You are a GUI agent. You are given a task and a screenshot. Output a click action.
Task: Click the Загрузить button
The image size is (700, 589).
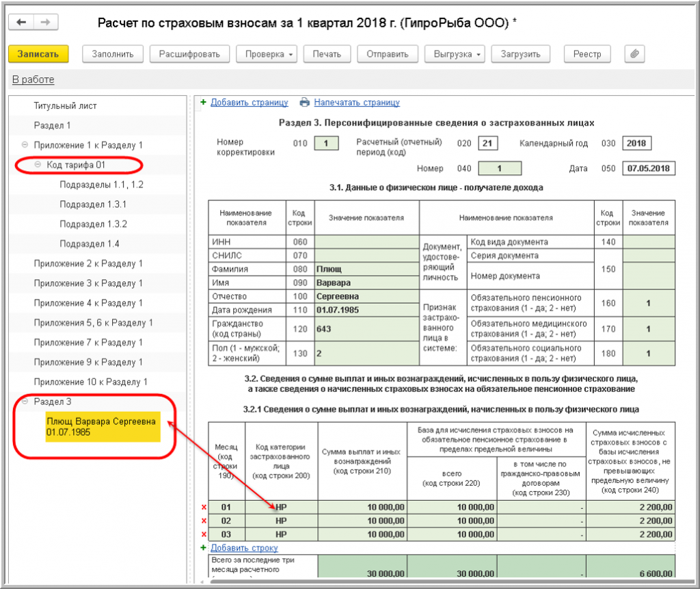(520, 54)
